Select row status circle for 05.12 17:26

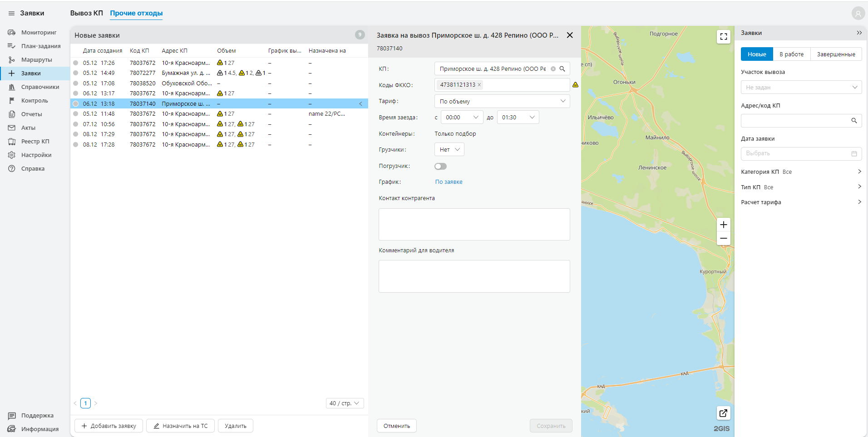coord(76,63)
